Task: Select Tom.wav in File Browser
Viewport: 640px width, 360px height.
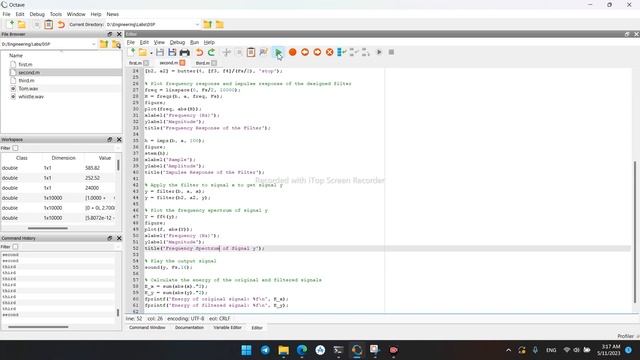Action: [28, 89]
